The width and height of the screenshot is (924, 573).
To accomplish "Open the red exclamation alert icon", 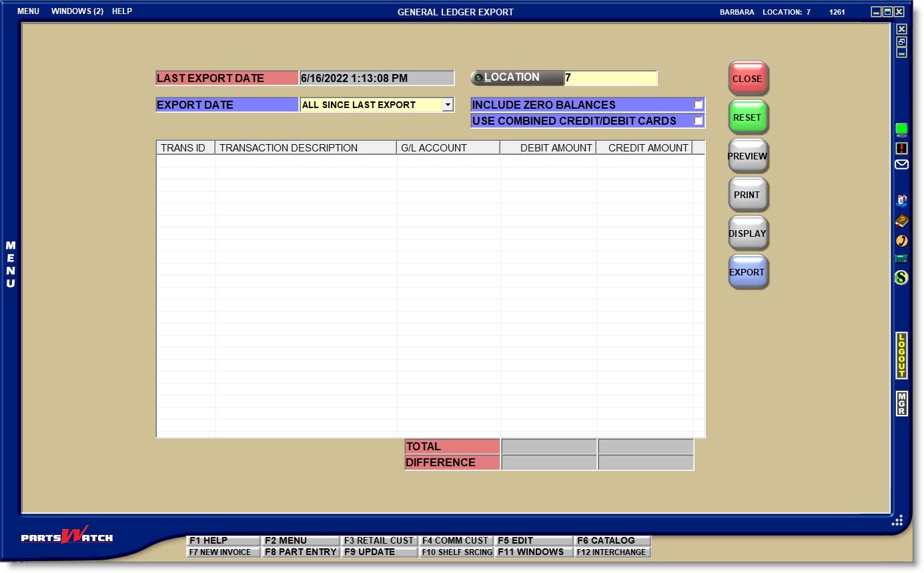I will pos(901,148).
